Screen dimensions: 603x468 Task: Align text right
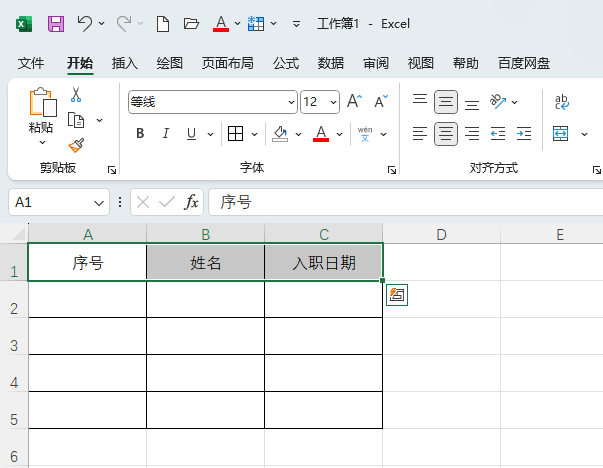(472, 134)
